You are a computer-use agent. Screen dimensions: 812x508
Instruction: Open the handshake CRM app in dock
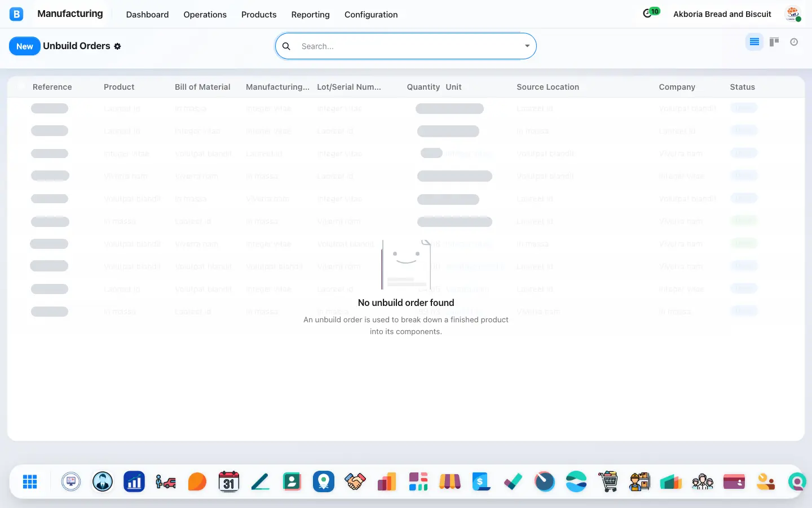[x=355, y=481]
